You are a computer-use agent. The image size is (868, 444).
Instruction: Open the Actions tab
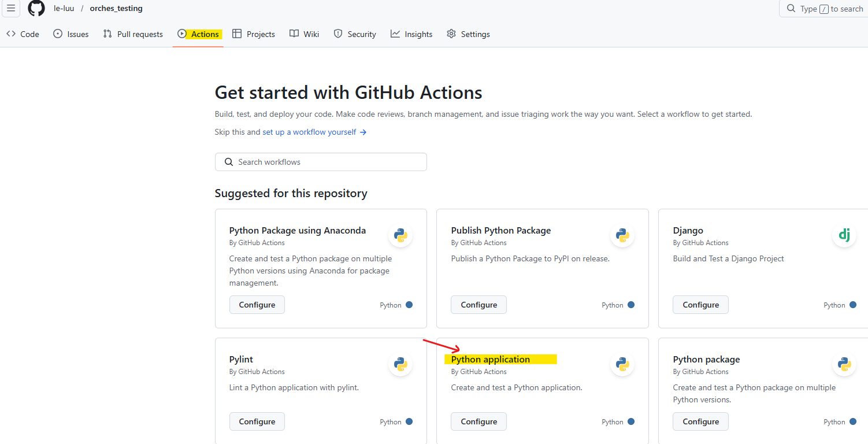click(x=198, y=34)
